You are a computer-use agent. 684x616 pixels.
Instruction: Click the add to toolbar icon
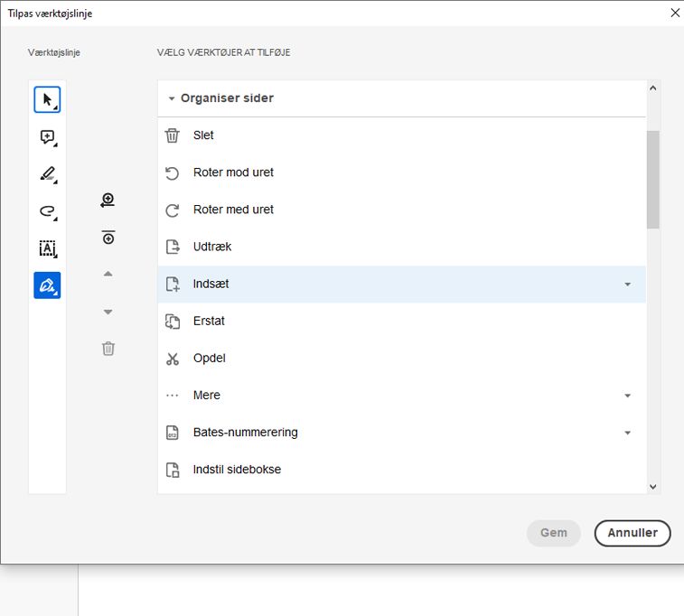point(108,201)
